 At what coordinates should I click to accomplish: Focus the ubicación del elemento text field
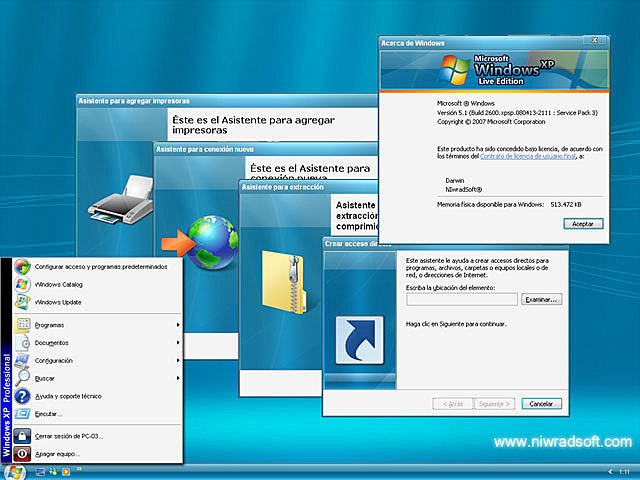click(x=462, y=299)
